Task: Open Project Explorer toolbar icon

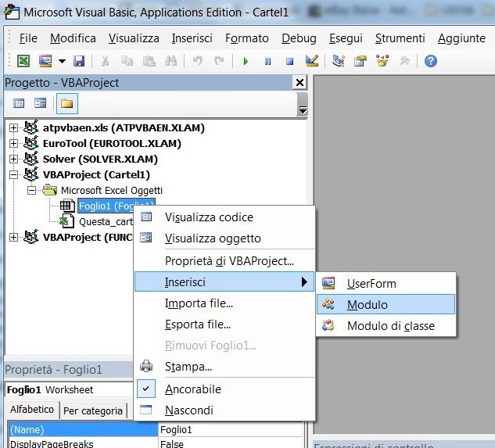Action: 339,61
